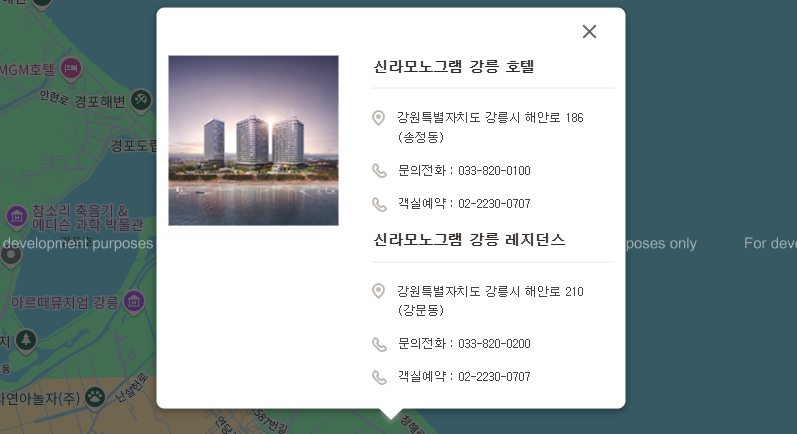This screenshot has width=797, height=434.
Task: Click the 아르떼뮤지엄 강릉 map label
Action: click(65, 303)
